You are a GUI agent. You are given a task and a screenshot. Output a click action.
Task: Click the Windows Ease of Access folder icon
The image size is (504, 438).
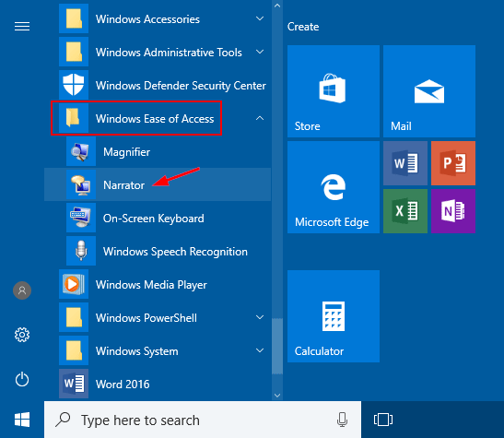(74, 118)
